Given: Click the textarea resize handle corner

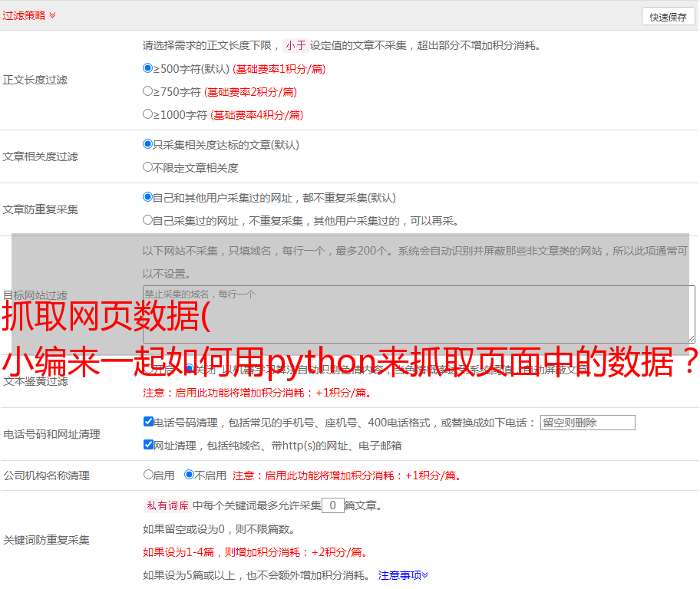Looking at the screenshot, I should click(691, 339).
